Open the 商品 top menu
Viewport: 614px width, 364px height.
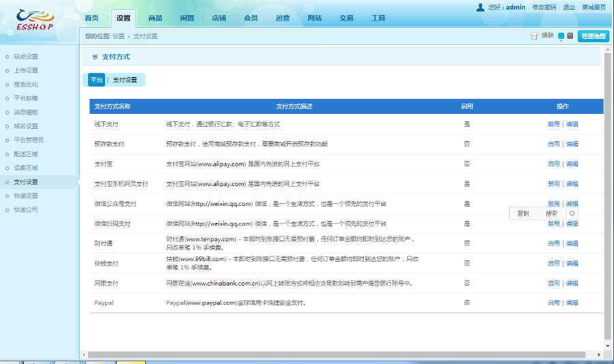click(155, 18)
